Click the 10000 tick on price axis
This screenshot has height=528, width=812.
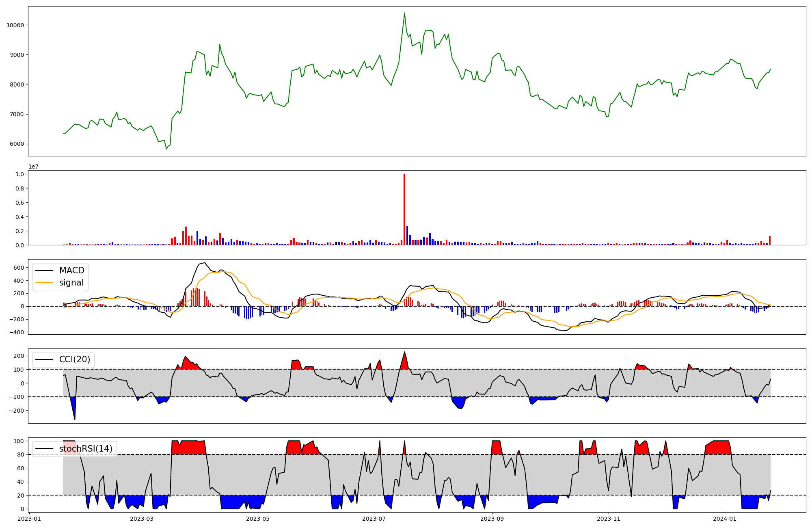point(15,25)
